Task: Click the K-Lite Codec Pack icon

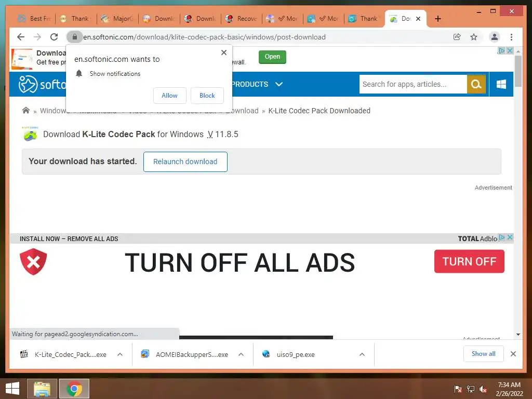Action: pos(30,134)
